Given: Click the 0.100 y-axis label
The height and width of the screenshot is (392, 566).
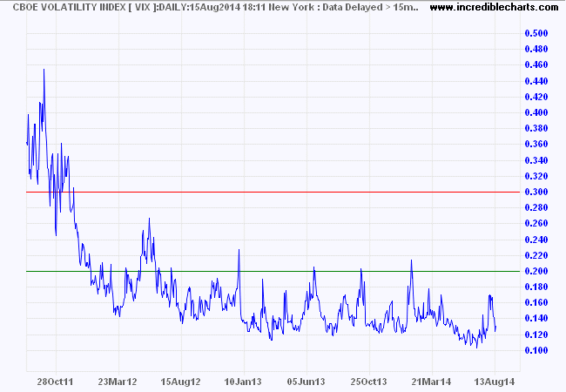Looking at the screenshot, I should pos(536,350).
